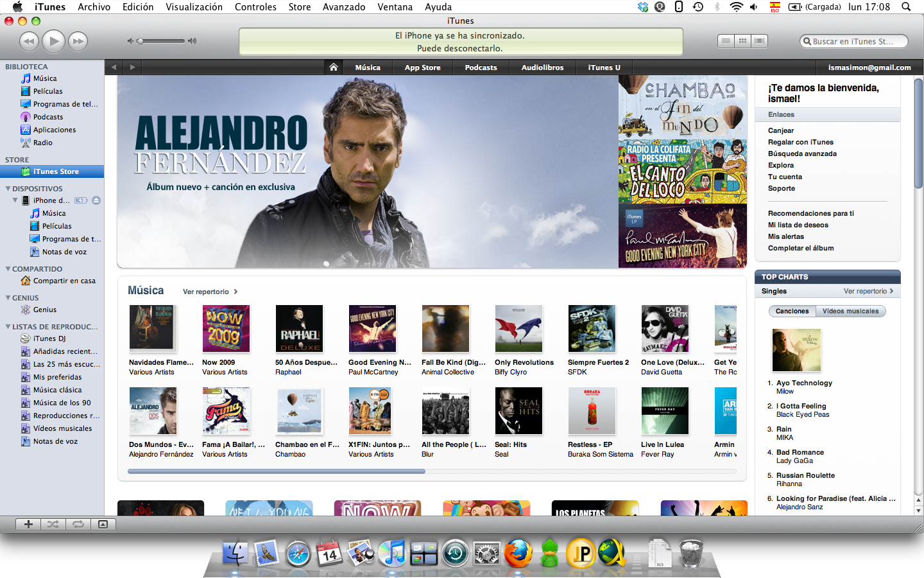Click Completar el álbum link
Viewport: 924px width, 578px height.
tap(801, 248)
